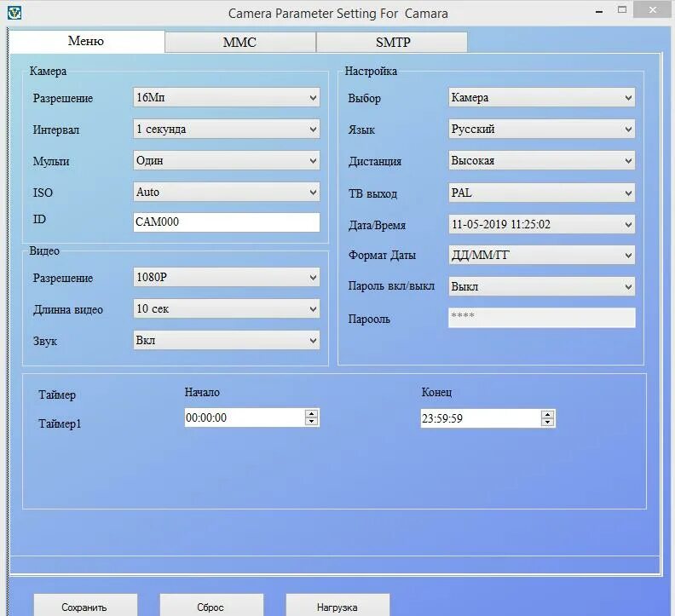Viewport: 675px width, 616px height.
Task: Minimize the Camera Parameter Setting window
Action: 599,11
